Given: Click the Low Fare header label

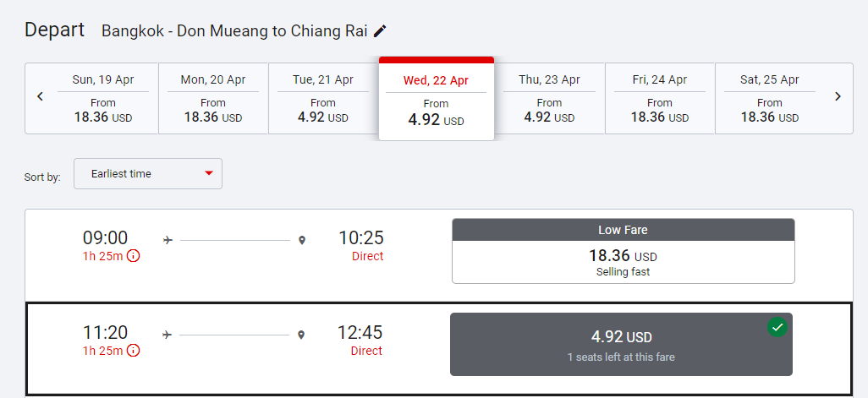Looking at the screenshot, I should (x=623, y=230).
